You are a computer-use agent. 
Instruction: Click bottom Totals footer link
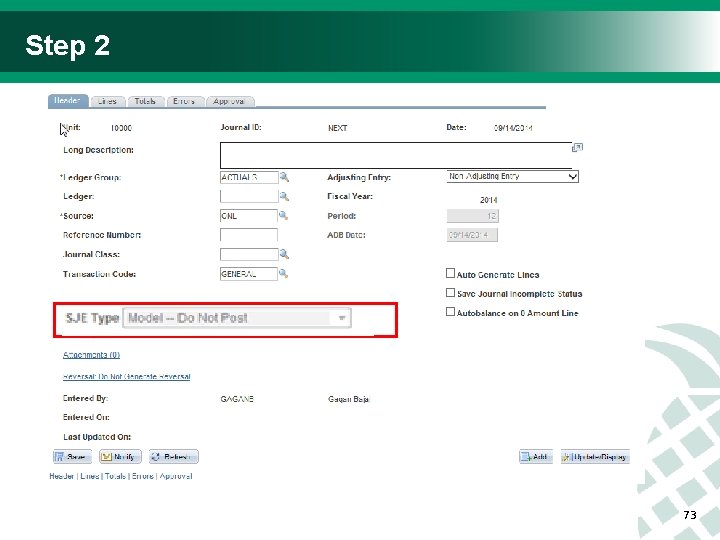(115, 476)
